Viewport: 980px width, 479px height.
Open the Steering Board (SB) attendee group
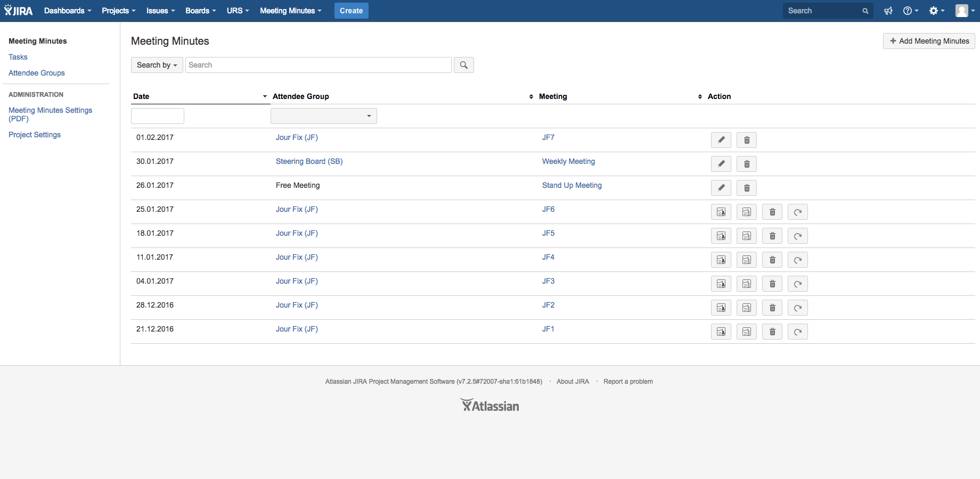click(x=309, y=161)
